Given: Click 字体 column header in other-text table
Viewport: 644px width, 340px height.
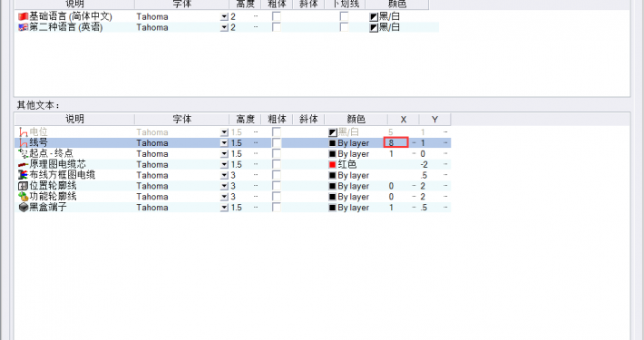Looking at the screenshot, I should click(182, 119).
